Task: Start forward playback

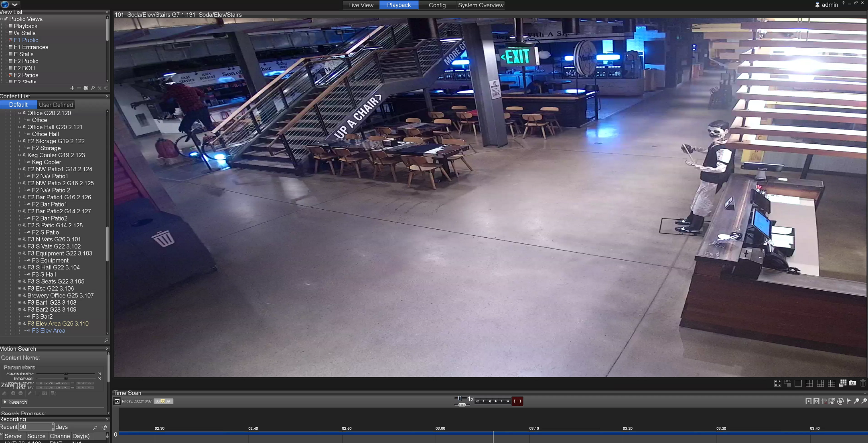Action: tap(496, 401)
